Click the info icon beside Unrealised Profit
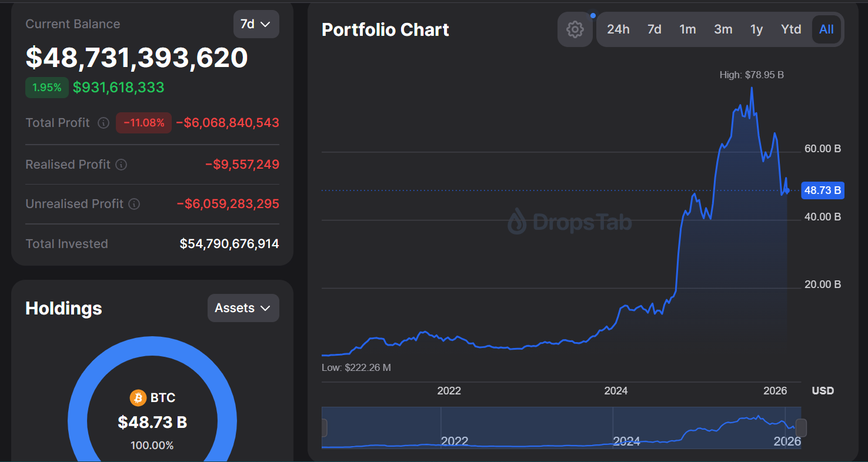868x462 pixels. (x=135, y=204)
